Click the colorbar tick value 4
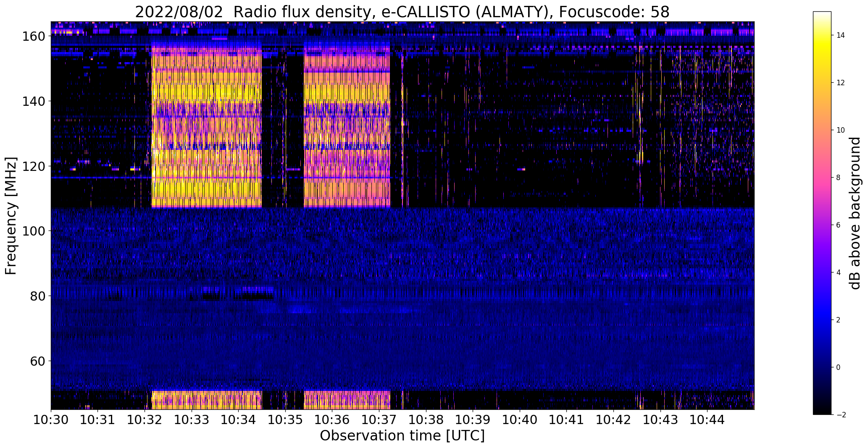Viewport: 868px width, 448px height. click(839, 272)
